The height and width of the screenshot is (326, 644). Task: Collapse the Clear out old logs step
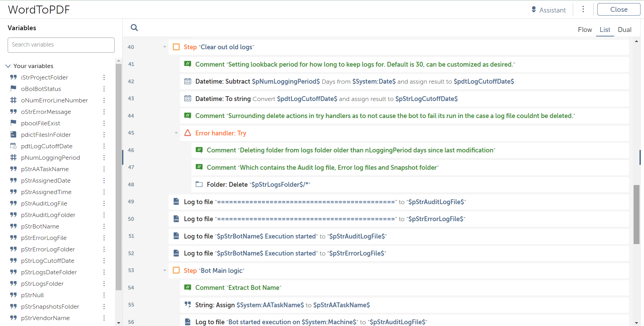tap(165, 47)
